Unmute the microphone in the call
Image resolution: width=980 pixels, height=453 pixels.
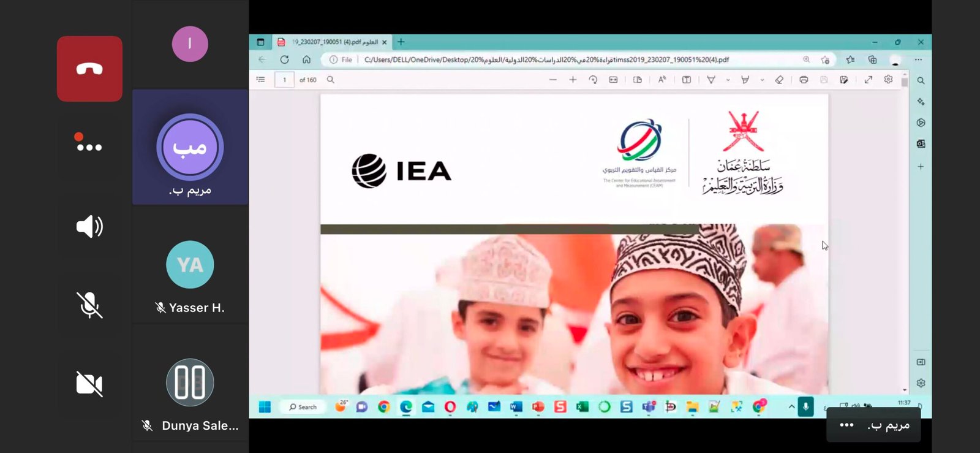(x=89, y=305)
